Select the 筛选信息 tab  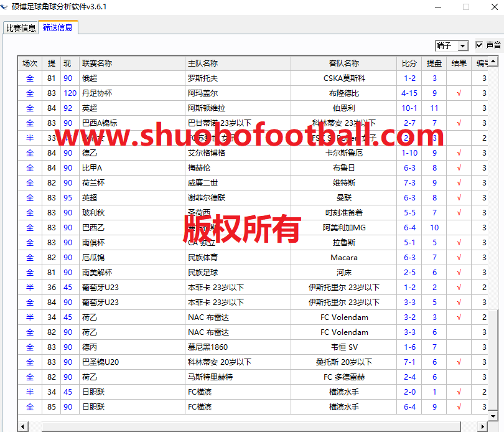(x=57, y=27)
